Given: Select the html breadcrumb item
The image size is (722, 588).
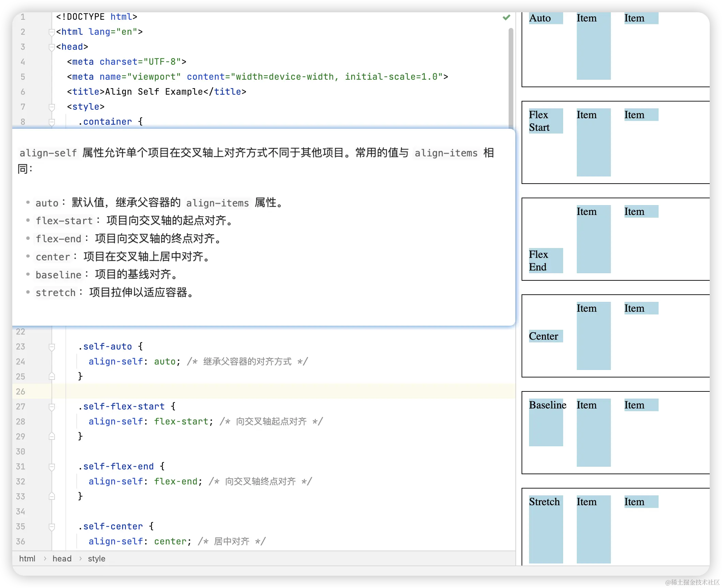Looking at the screenshot, I should pos(27,559).
